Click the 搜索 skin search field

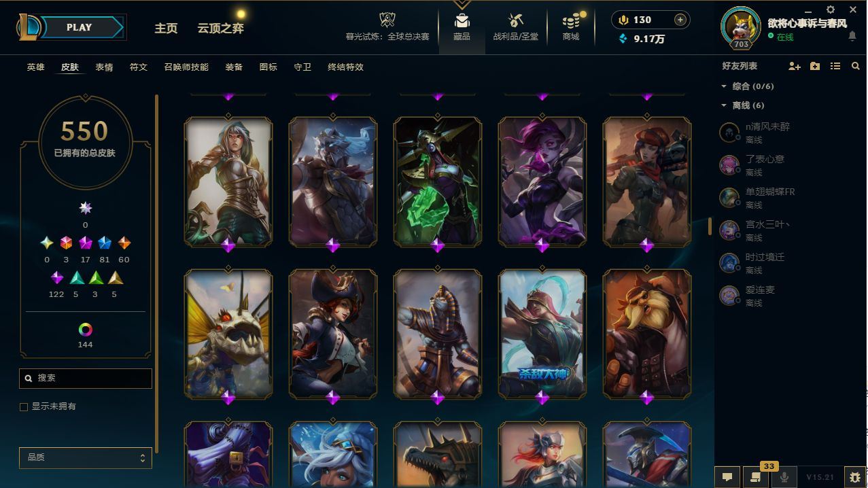click(86, 378)
